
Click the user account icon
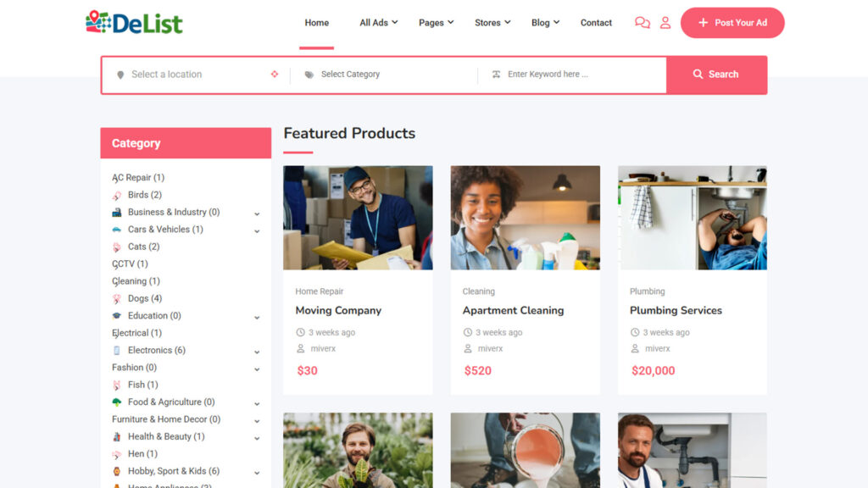(x=665, y=23)
